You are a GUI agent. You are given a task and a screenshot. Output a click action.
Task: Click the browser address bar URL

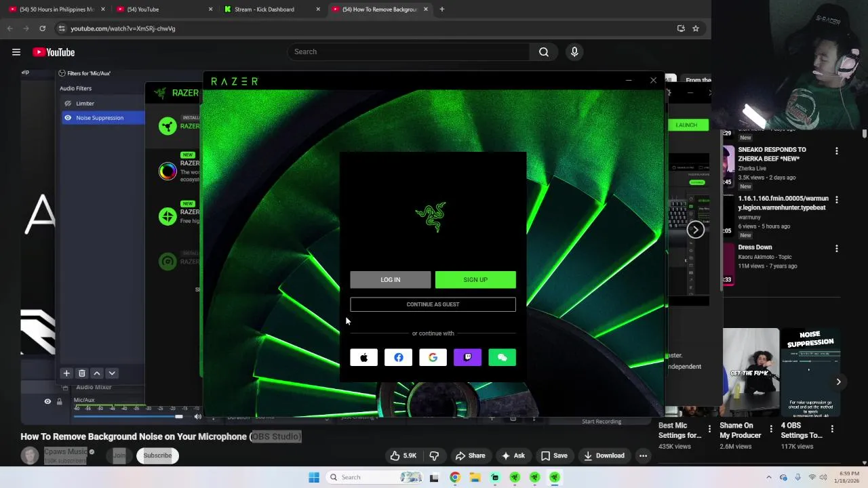coord(123,28)
